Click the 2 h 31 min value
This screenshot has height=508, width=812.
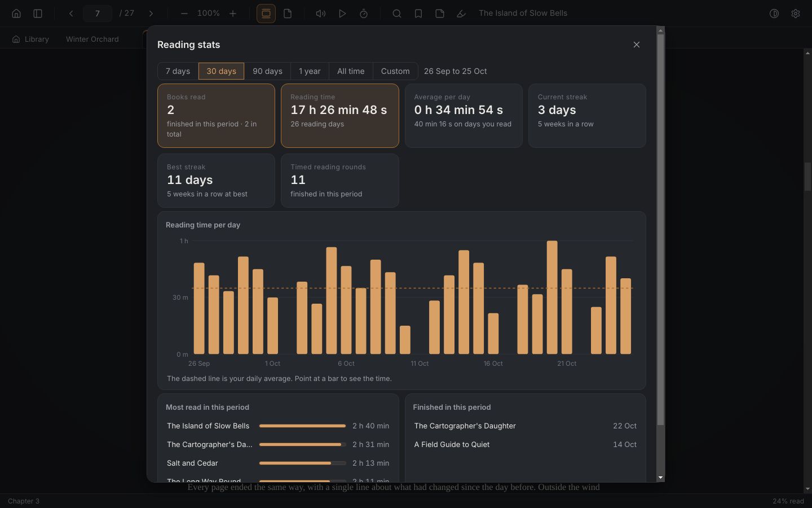(x=371, y=445)
